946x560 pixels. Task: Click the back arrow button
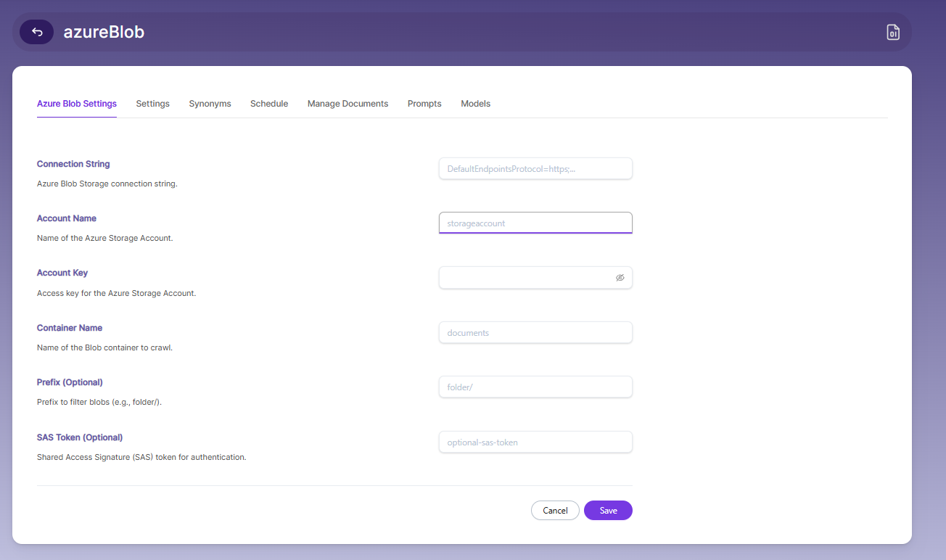(36, 32)
